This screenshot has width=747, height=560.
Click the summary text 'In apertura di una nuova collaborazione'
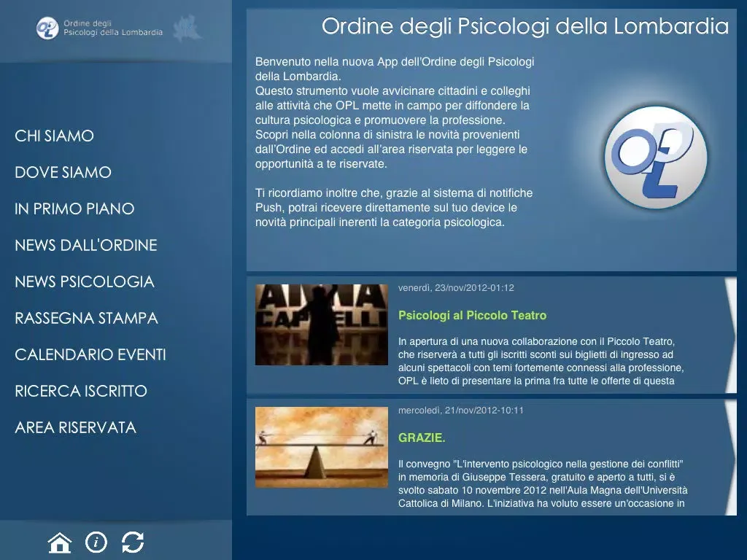tap(541, 361)
